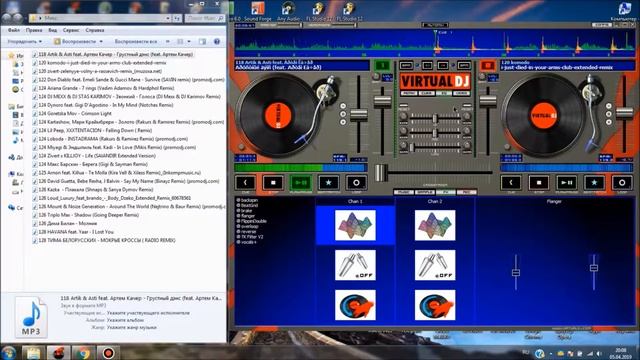Viewport: 640px width, 360px height.
Task: Expand the Упорядочить dropdown
Action: coord(24,42)
